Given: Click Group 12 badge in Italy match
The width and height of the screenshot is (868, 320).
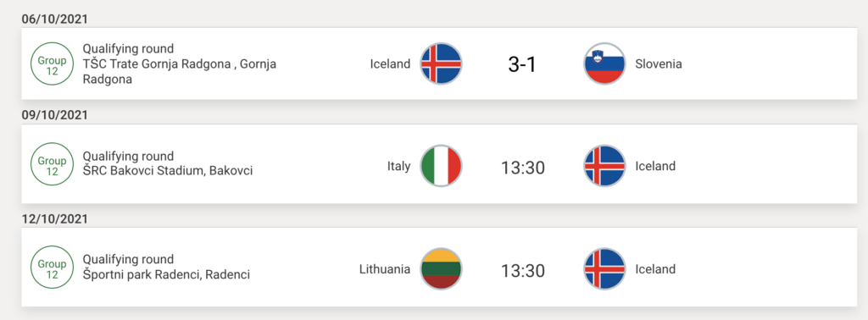Looking at the screenshot, I should pyautogui.click(x=52, y=164).
